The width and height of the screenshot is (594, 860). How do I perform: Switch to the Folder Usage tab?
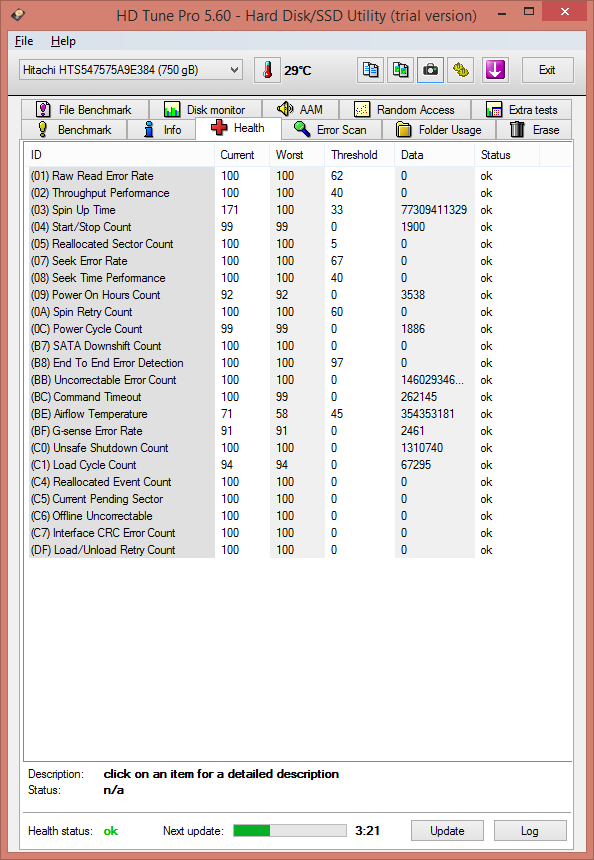click(439, 130)
